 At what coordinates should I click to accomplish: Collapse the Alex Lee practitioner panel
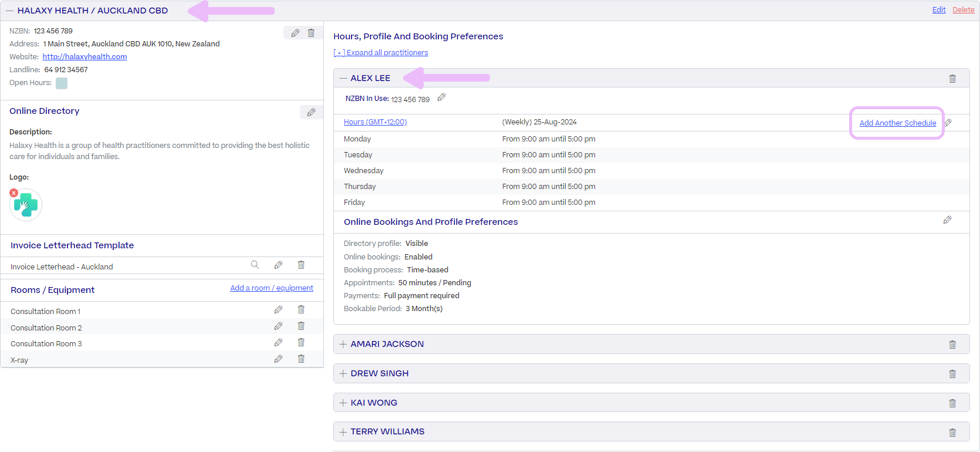343,78
